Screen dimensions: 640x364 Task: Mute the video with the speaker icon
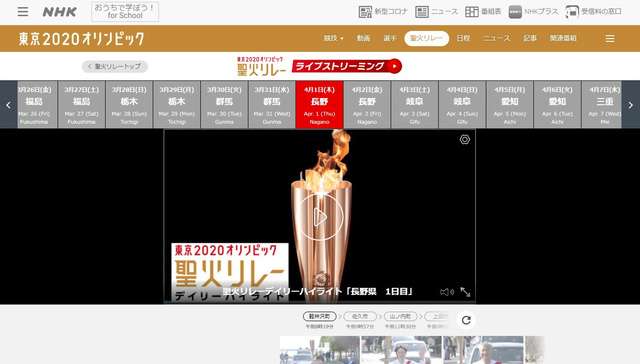pyautogui.click(x=447, y=292)
